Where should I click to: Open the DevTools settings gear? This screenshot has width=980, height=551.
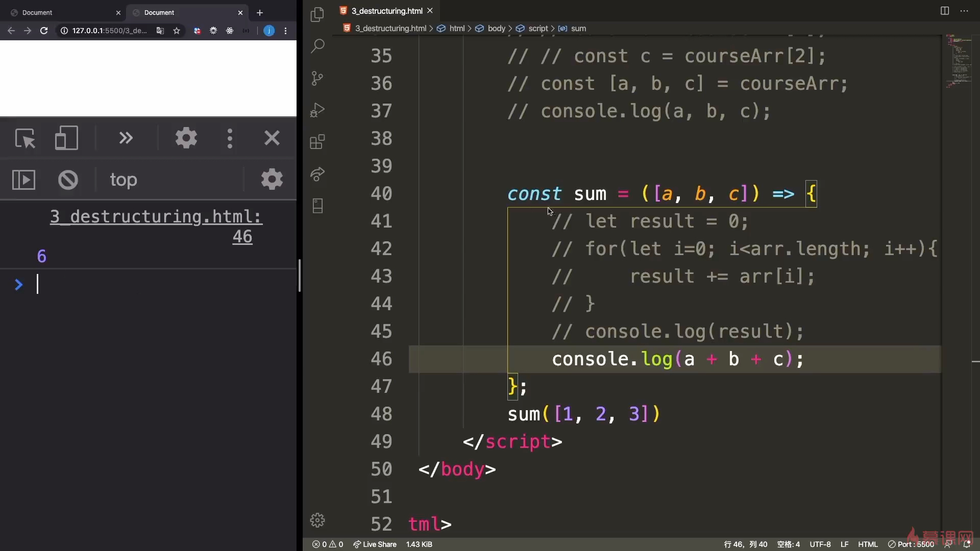[x=186, y=138]
